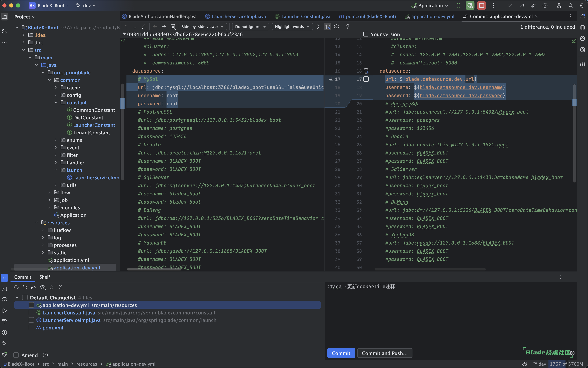Collapse unchanged fragments icon
Screen dimensions: 588x368
pos(319,27)
